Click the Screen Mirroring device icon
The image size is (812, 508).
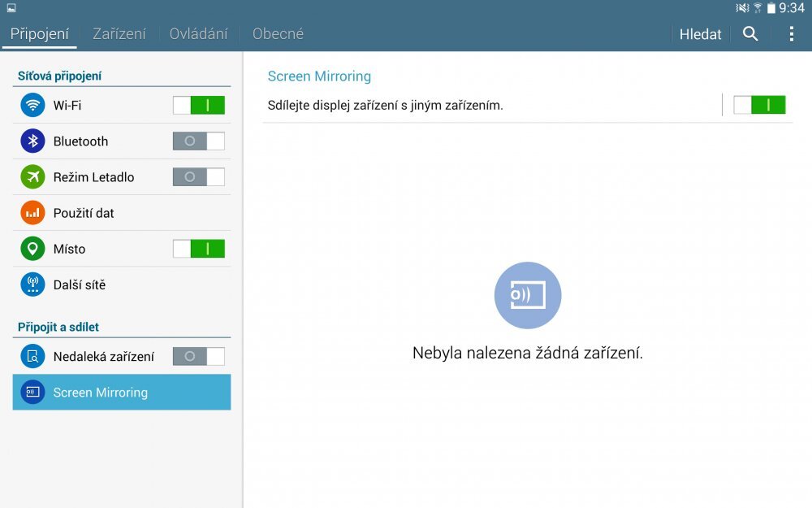pyautogui.click(x=32, y=392)
